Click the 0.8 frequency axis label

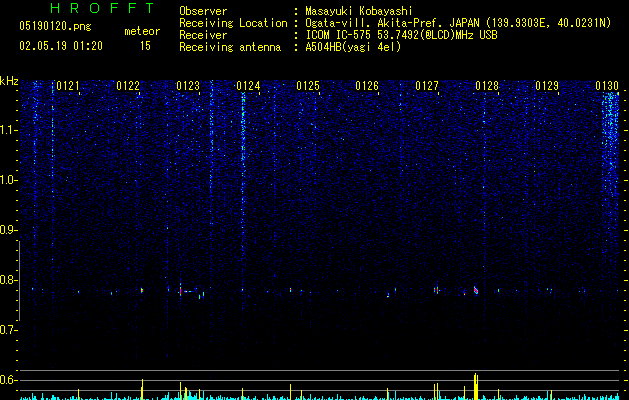pyautogui.click(x=9, y=280)
